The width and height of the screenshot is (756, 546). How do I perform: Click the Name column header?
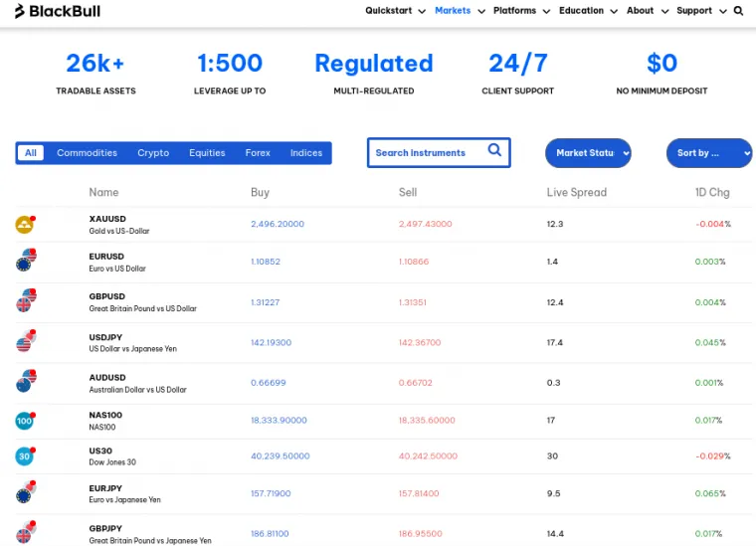pyautogui.click(x=103, y=192)
